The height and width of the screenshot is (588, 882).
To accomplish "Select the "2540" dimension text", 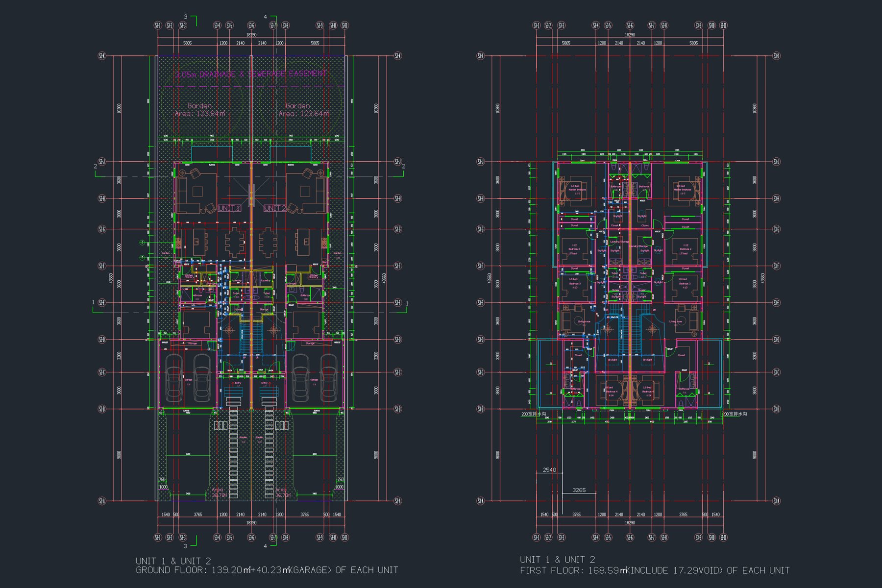I will point(549,470).
